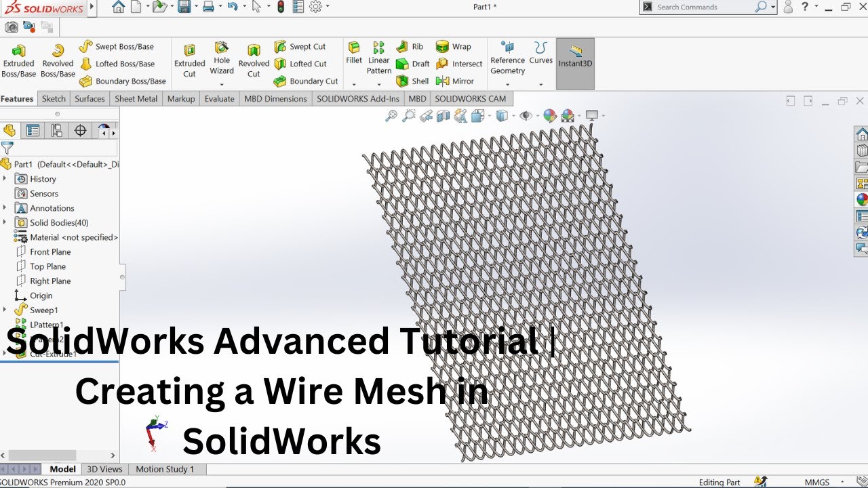Expand Solid Bodies(40) folder
Screen dimensions: 868x488
point(5,222)
